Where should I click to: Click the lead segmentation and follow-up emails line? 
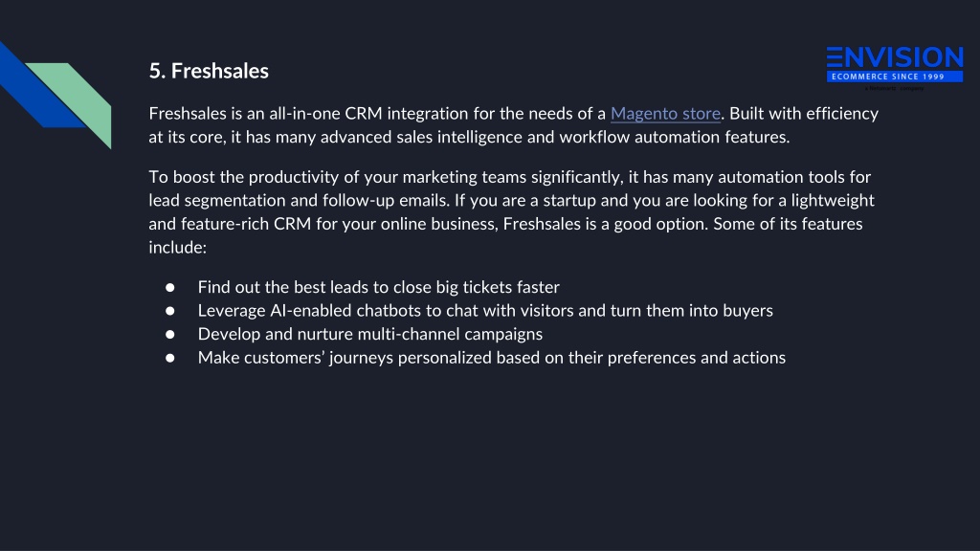(299, 201)
